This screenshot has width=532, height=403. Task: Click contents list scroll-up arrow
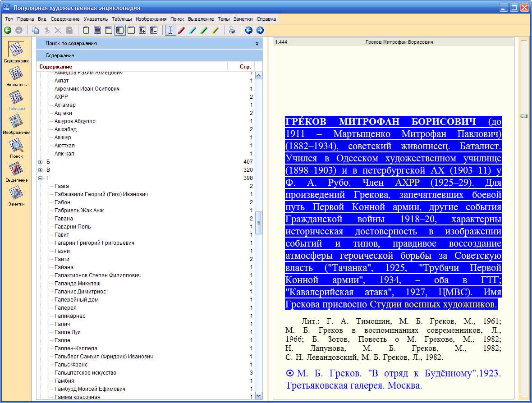[x=258, y=76]
